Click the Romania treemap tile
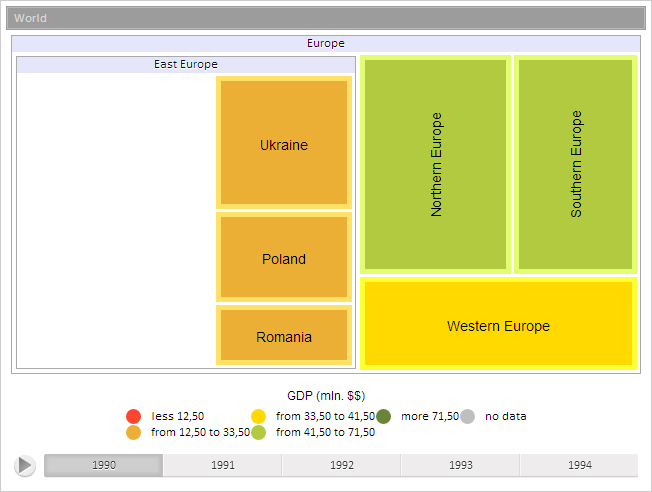 pyautogui.click(x=284, y=336)
